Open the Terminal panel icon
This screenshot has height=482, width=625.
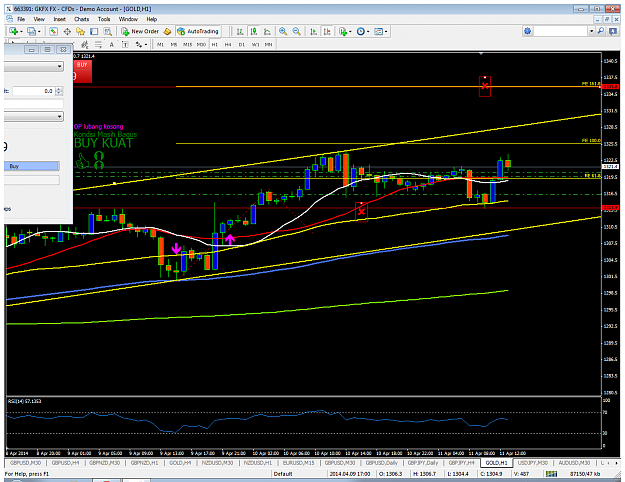(x=94, y=31)
